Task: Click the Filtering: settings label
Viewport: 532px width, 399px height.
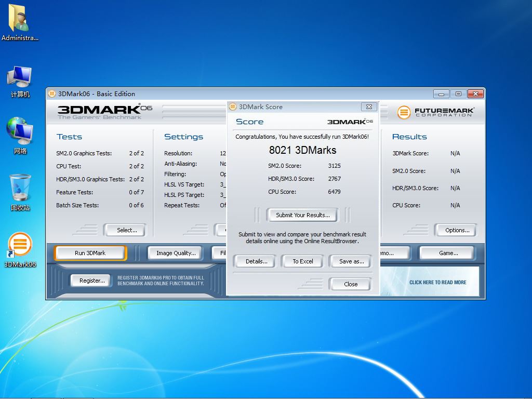Action: pos(175,174)
